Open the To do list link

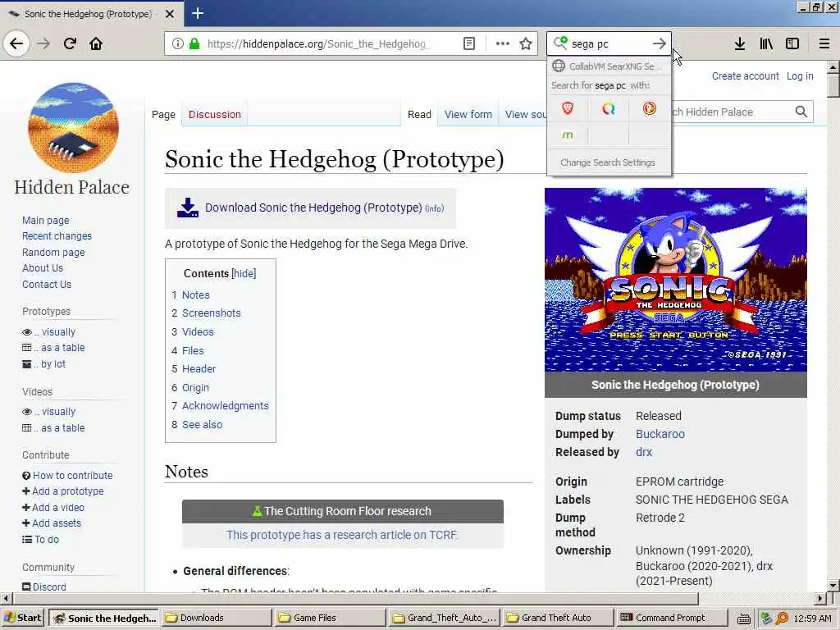pyautogui.click(x=41, y=540)
